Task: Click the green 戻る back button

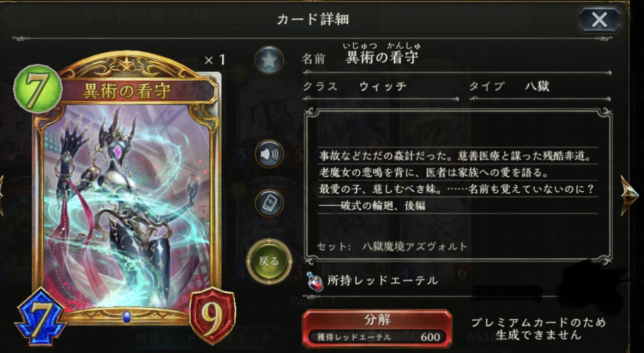Action: 269,261
